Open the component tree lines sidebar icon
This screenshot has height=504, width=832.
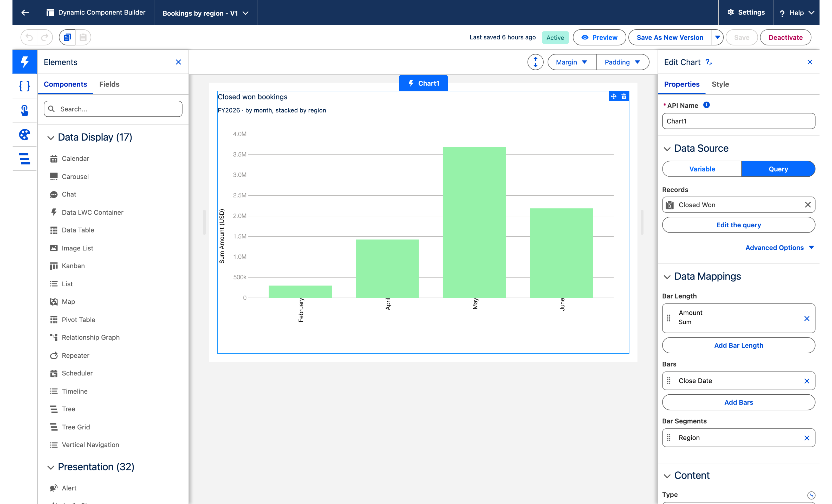25,158
